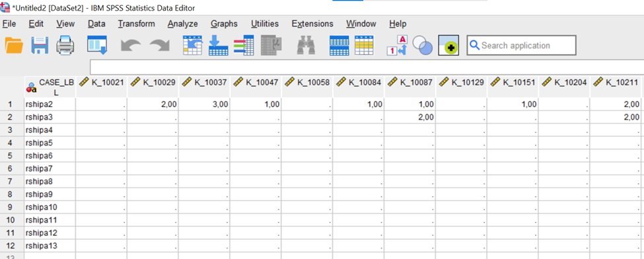Screen dimensions: 644x259
Task: Click the Redo arrow icon
Action: (x=159, y=46)
